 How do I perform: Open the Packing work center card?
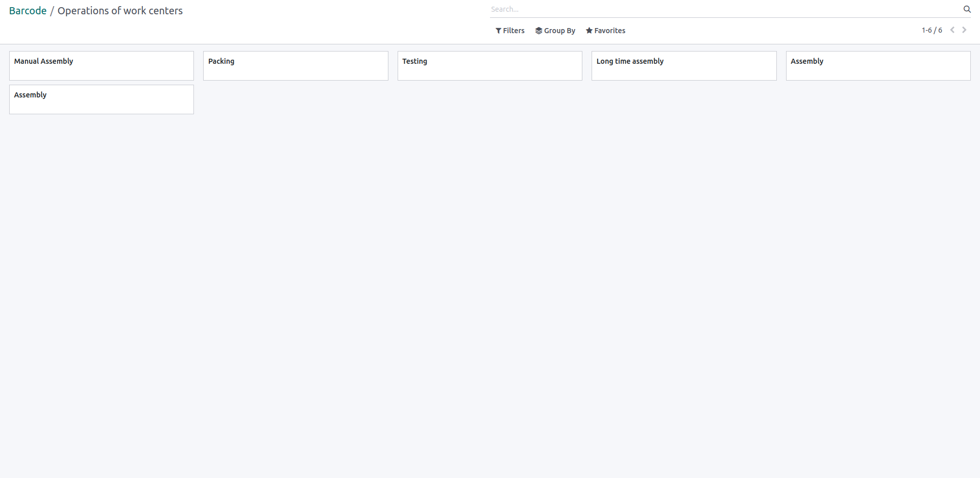pyautogui.click(x=296, y=66)
